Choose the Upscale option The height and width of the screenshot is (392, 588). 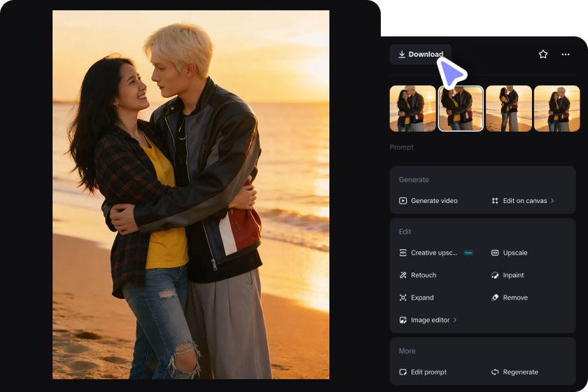point(515,253)
